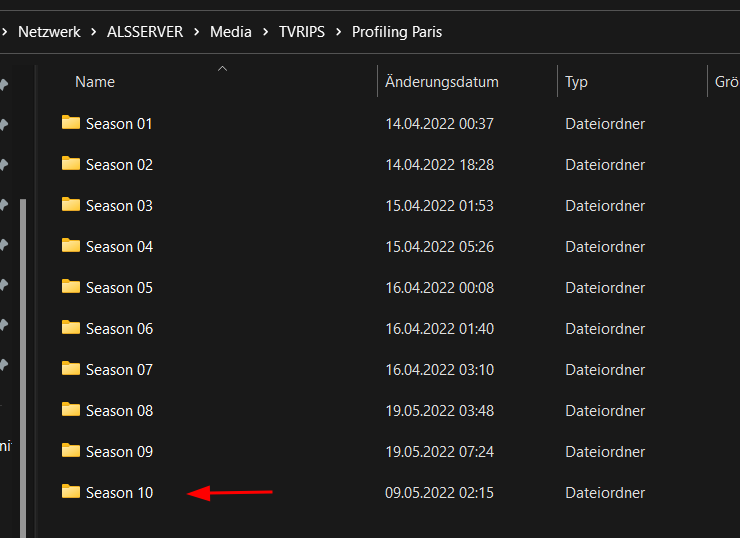Click Dateiordner type in Season 01 row
The image size is (740, 538).
(605, 124)
